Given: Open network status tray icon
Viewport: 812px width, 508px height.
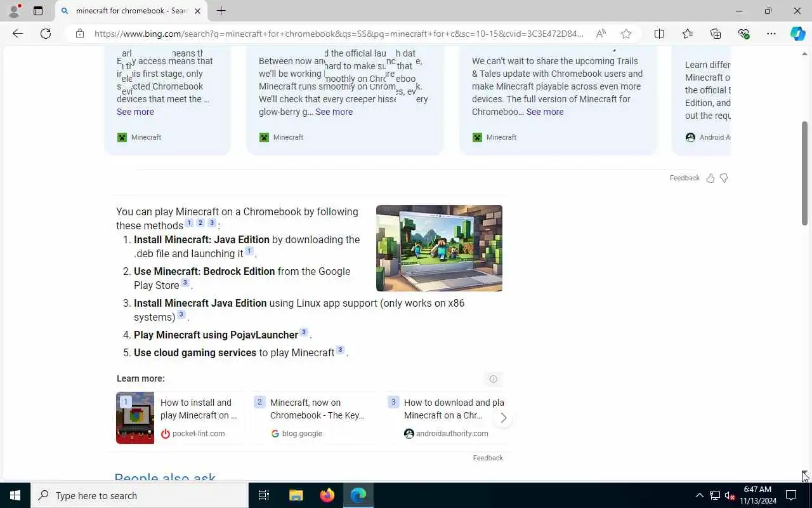Looking at the screenshot, I should (x=715, y=495).
